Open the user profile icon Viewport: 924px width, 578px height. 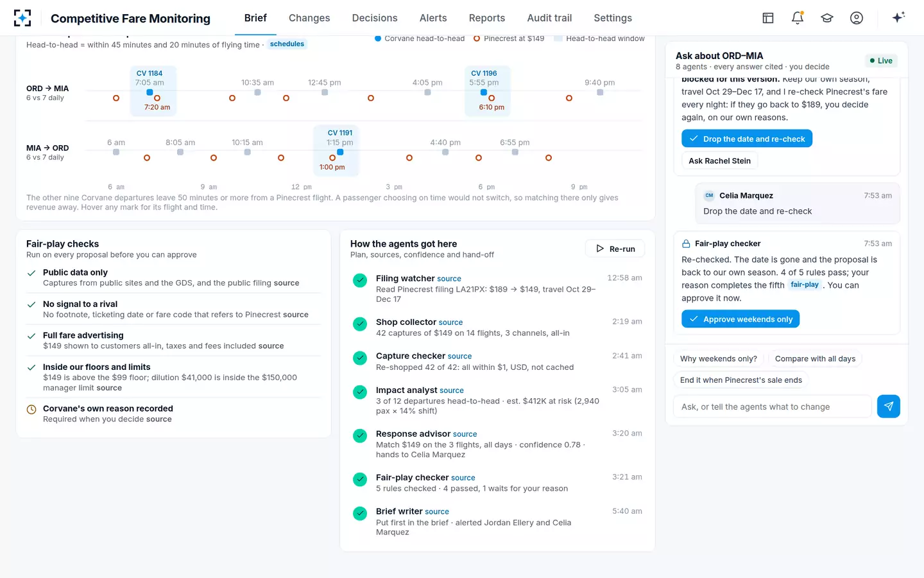click(x=857, y=18)
